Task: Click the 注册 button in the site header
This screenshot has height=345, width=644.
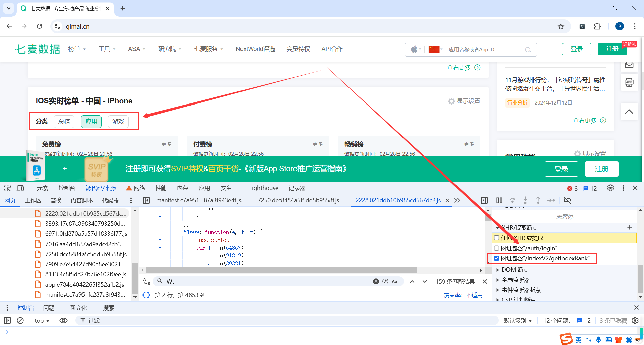Action: point(612,49)
